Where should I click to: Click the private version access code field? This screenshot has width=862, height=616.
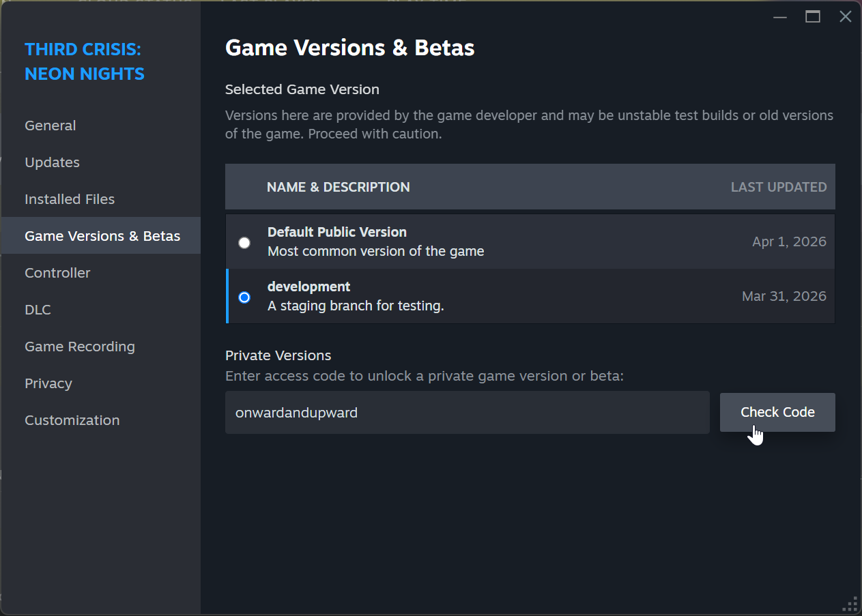click(x=467, y=412)
